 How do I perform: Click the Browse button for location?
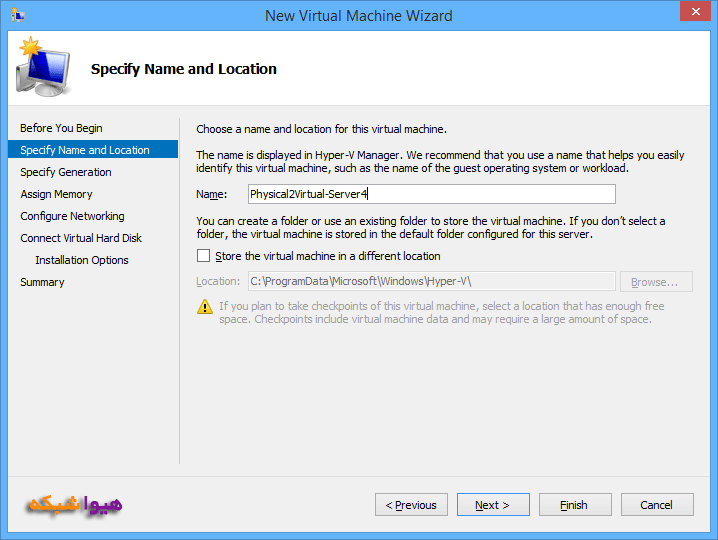click(x=656, y=282)
